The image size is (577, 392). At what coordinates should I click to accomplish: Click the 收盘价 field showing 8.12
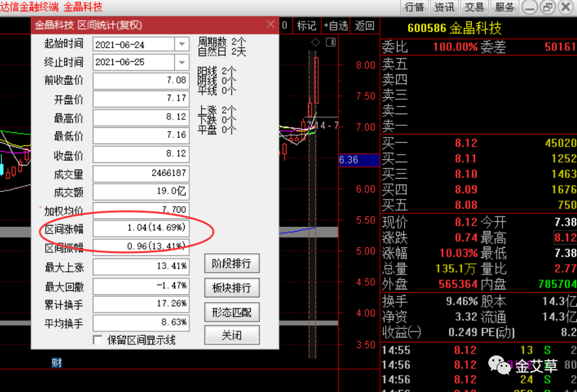click(x=141, y=154)
